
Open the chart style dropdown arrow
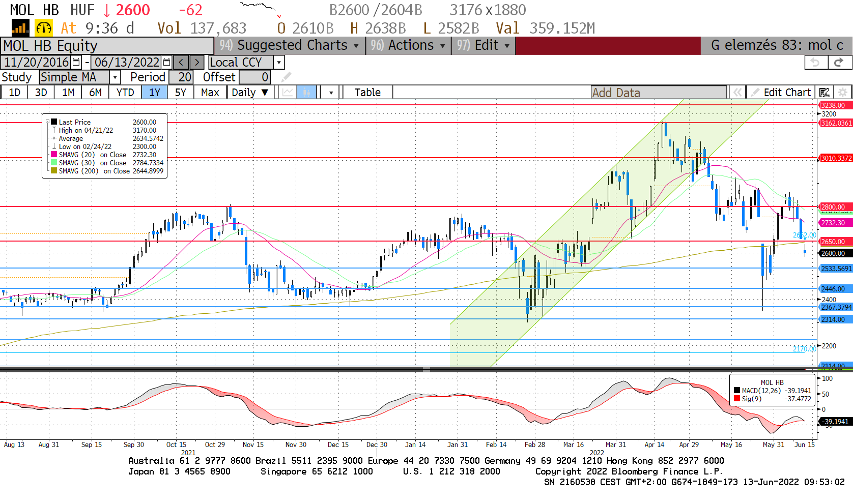(x=331, y=92)
